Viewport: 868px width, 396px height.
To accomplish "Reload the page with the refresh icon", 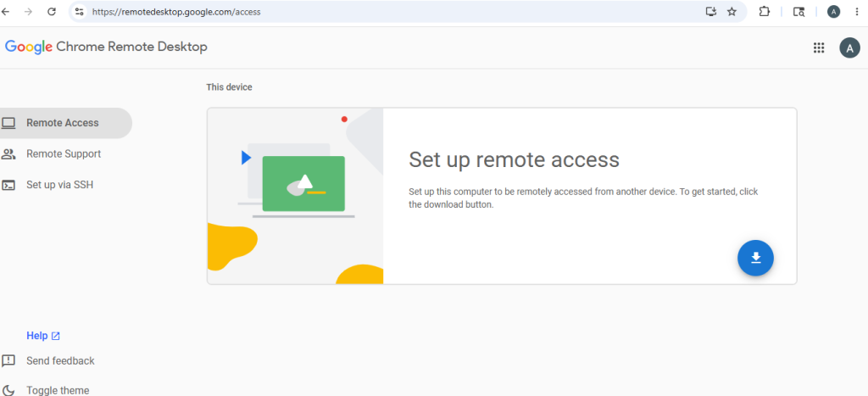I will click(x=52, y=12).
